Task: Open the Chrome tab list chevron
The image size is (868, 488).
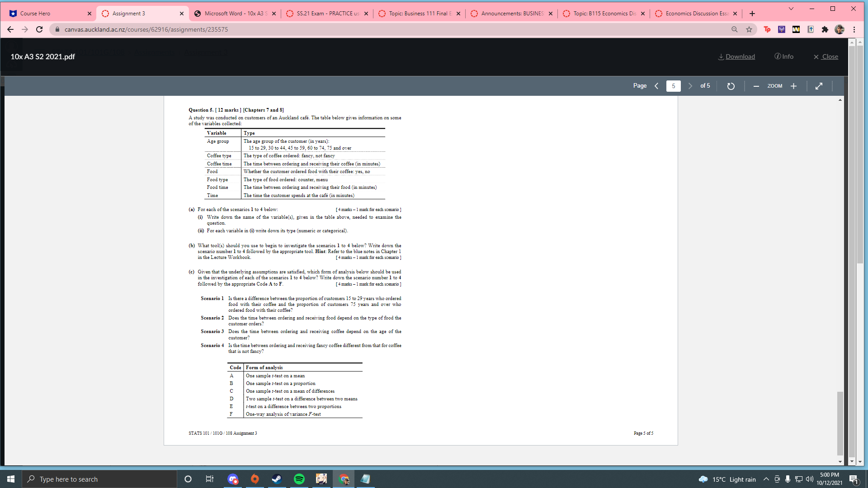Action: 791,8
